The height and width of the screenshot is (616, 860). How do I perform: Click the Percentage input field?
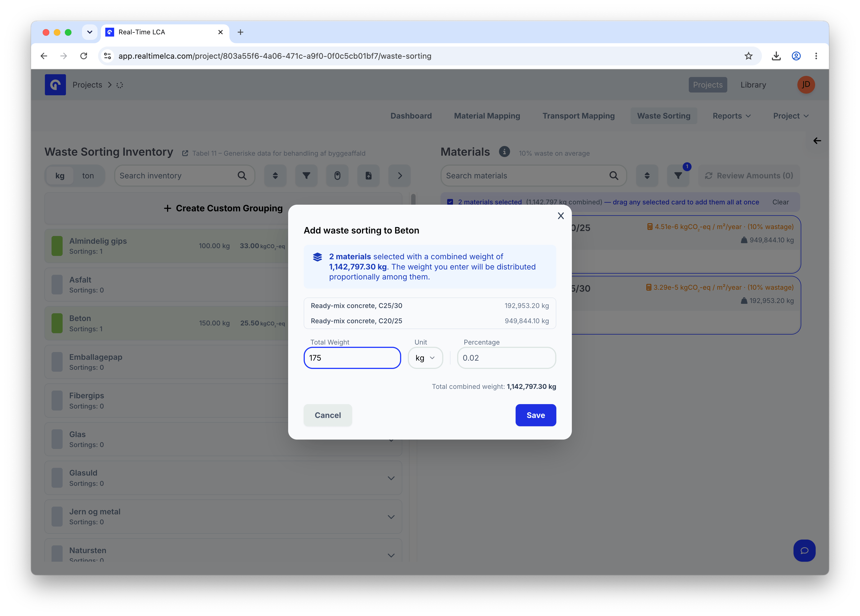[506, 358]
